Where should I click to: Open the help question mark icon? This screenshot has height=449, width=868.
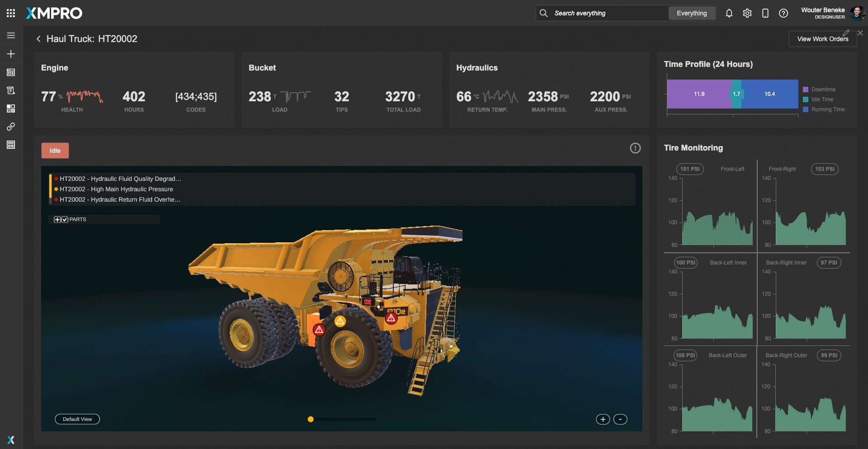tap(783, 13)
